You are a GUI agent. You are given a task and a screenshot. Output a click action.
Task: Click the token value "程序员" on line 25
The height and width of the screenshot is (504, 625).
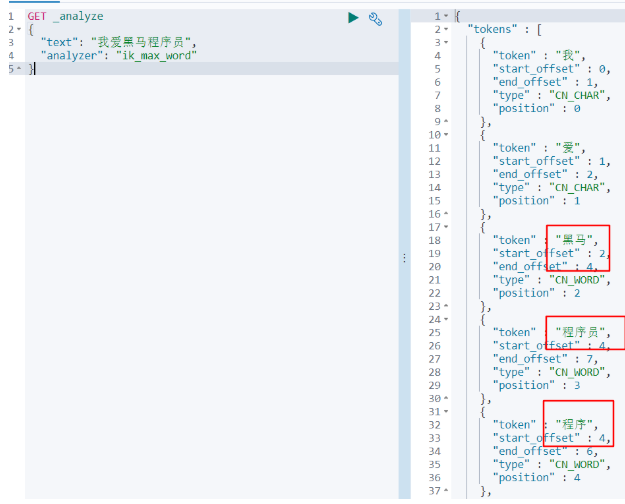point(580,332)
